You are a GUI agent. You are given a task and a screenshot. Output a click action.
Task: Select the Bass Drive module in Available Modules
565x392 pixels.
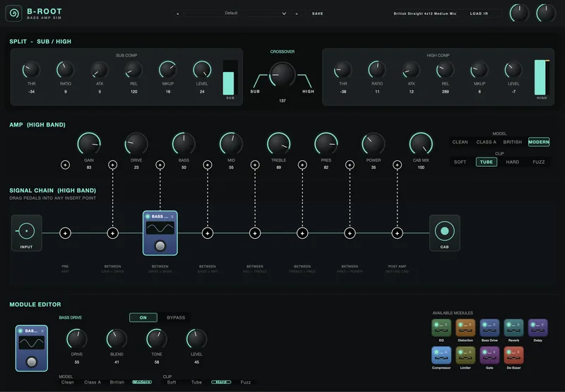point(489,328)
